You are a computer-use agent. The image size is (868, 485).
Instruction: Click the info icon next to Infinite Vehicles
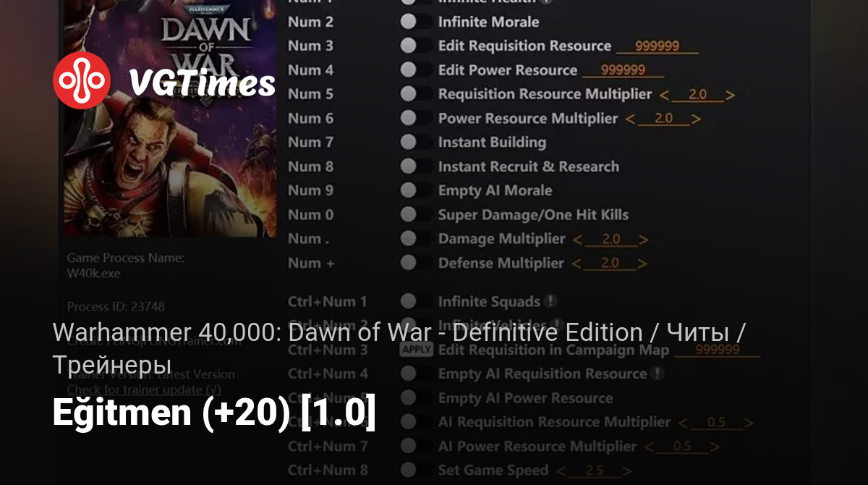coord(557,324)
